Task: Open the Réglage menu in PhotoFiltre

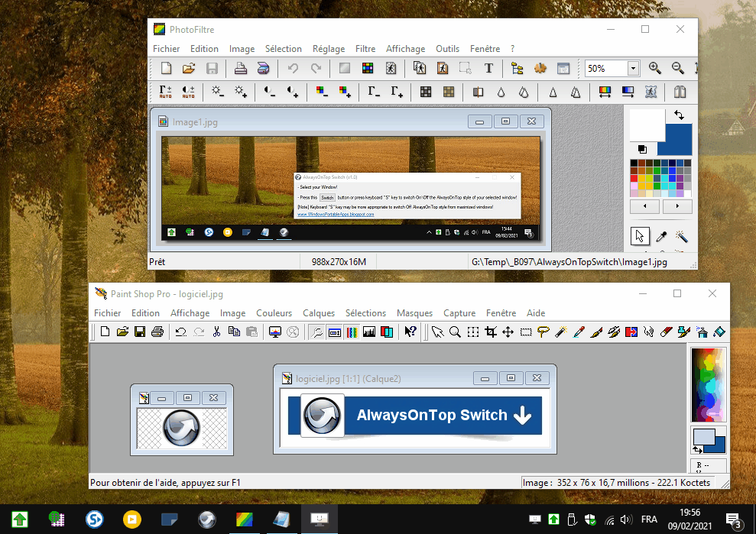Action: 329,49
